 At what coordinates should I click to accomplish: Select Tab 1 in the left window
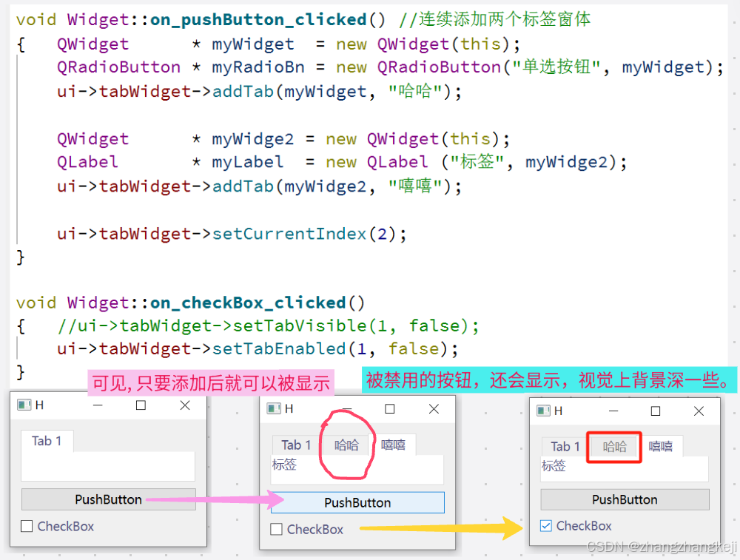click(x=47, y=441)
